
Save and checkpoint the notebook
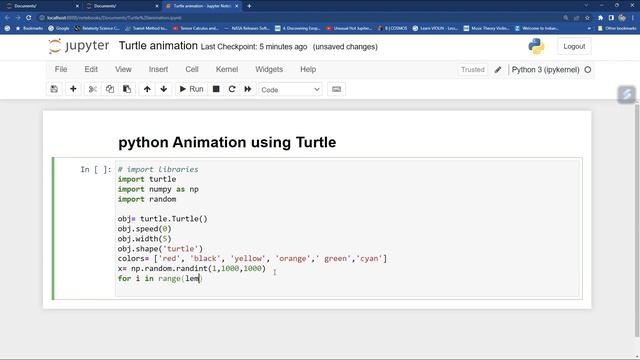(54, 89)
